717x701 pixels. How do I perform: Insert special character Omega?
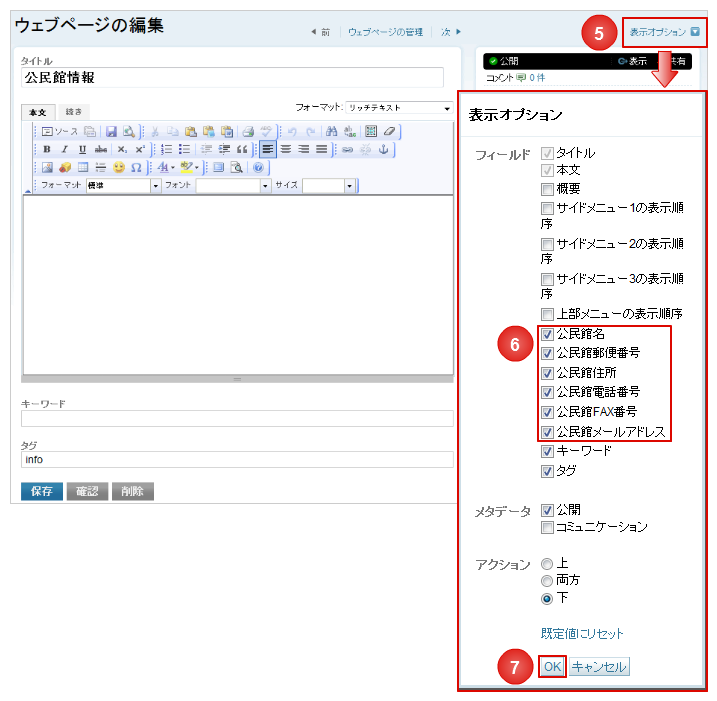136,167
